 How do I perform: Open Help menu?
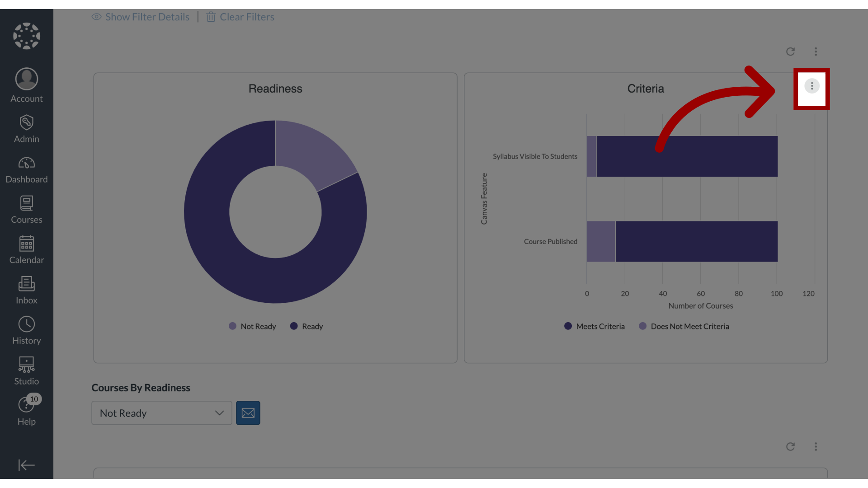(26, 411)
